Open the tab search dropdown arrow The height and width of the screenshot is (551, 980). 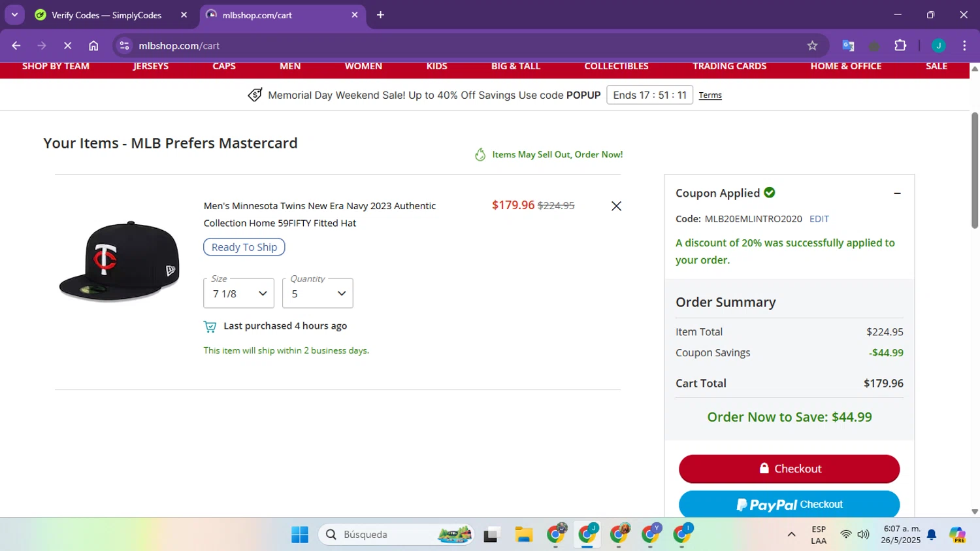click(x=14, y=14)
